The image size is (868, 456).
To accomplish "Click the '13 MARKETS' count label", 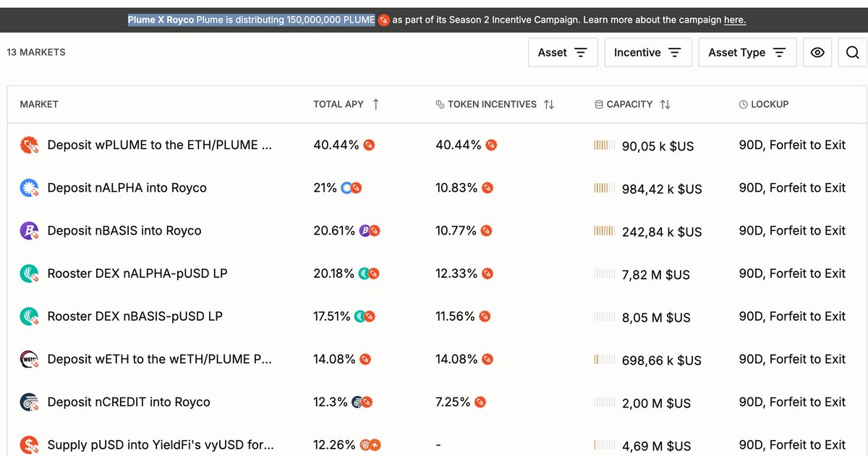I will click(x=36, y=52).
